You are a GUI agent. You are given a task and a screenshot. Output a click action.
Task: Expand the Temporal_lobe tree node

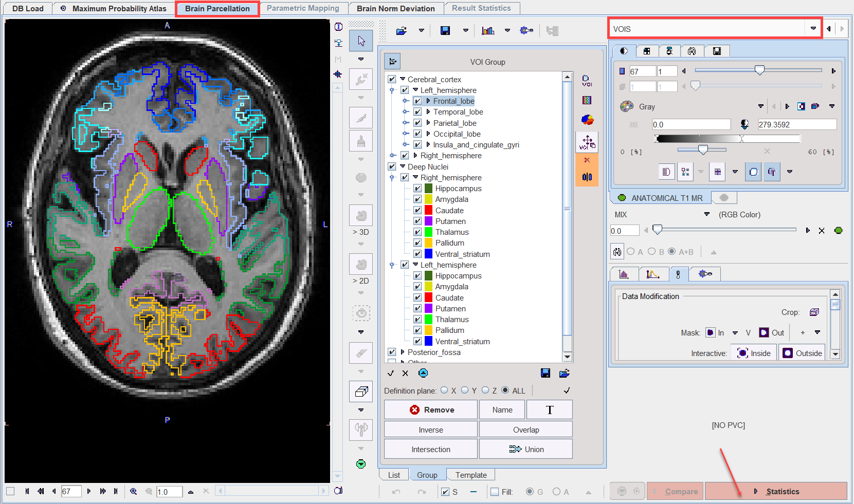[x=428, y=112]
